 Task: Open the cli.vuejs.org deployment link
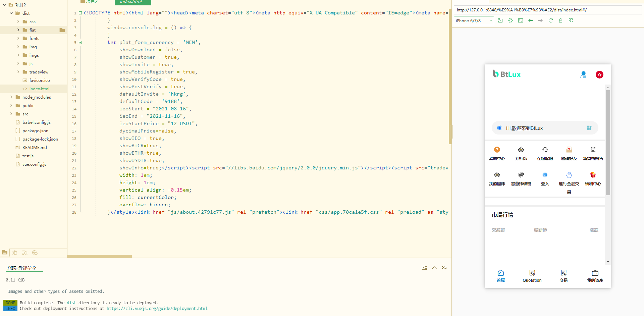point(157,309)
